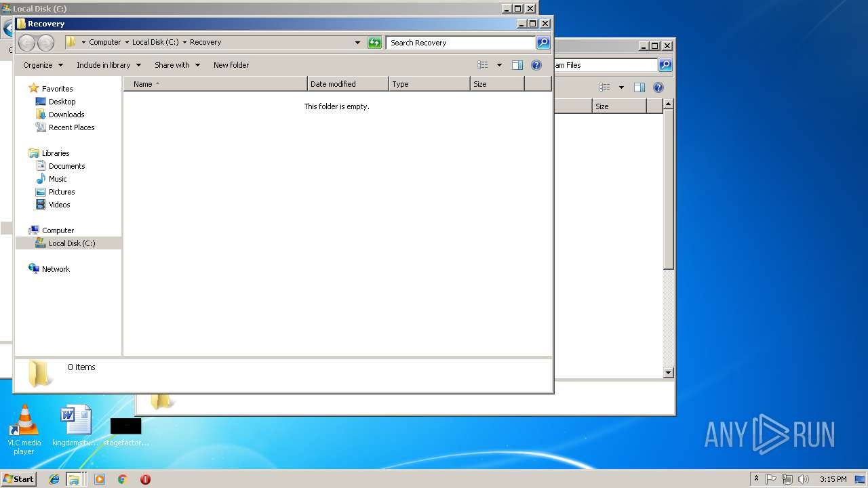Open the recent pages arrow beside the folder icon

[83, 42]
